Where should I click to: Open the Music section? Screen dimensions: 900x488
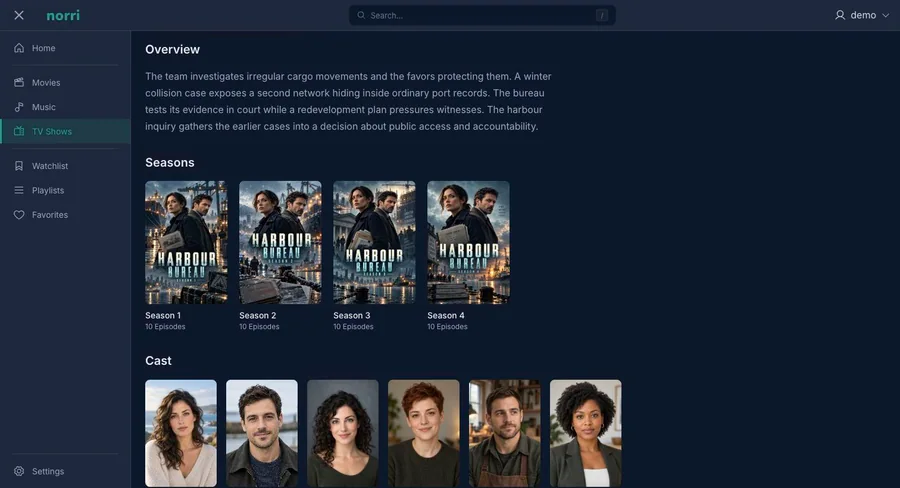coord(66,107)
